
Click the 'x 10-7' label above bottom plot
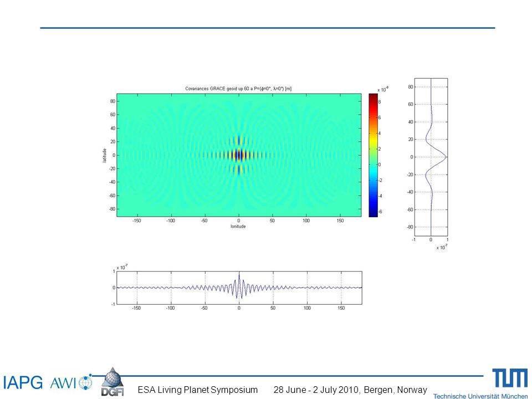pyautogui.click(x=122, y=267)
